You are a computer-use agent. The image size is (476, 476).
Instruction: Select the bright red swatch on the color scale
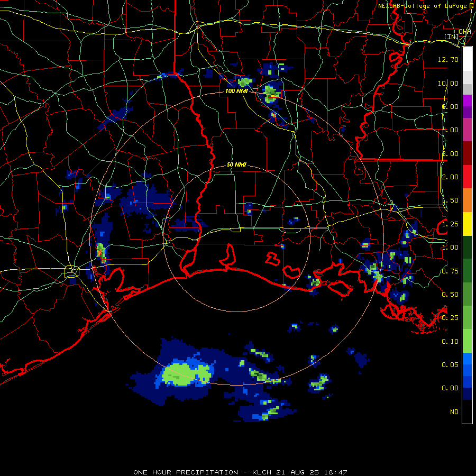click(467, 177)
